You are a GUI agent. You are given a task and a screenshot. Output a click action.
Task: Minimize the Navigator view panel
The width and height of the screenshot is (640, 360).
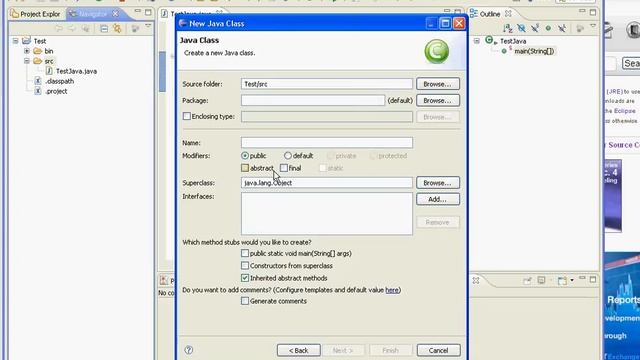click(138, 11)
